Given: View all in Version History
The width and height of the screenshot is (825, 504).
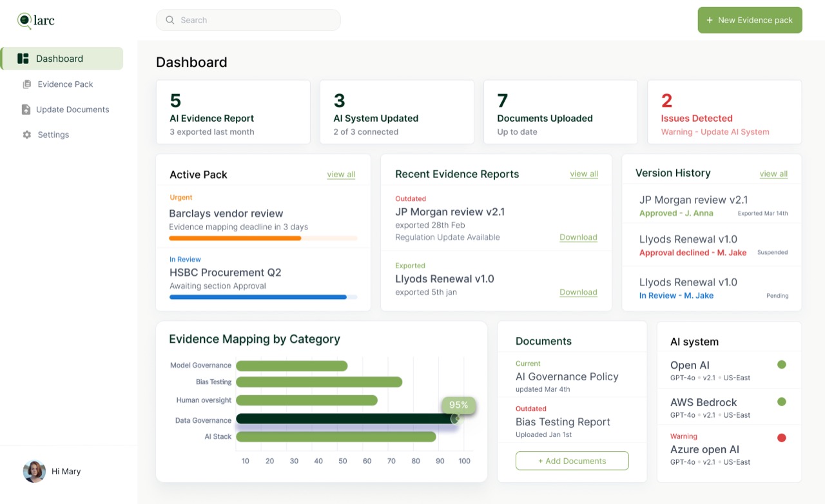Looking at the screenshot, I should pyautogui.click(x=773, y=174).
